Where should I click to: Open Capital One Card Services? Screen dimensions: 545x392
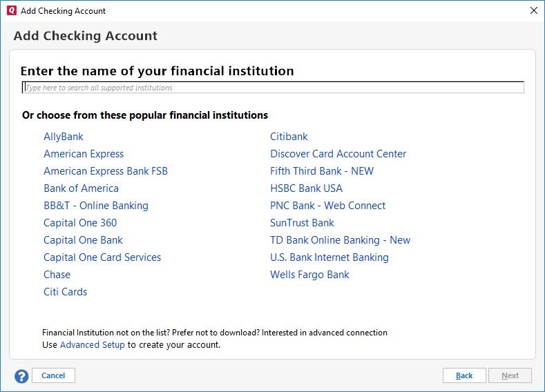tap(102, 257)
